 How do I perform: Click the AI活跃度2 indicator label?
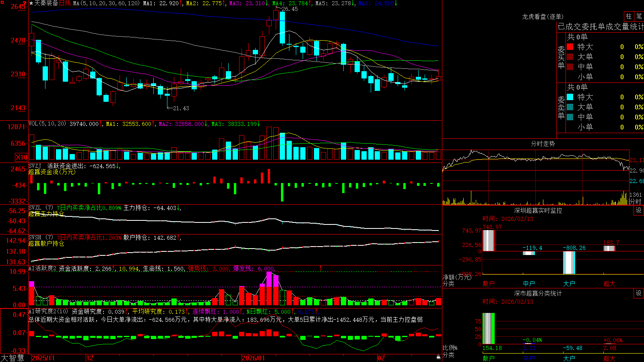[x=43, y=268]
